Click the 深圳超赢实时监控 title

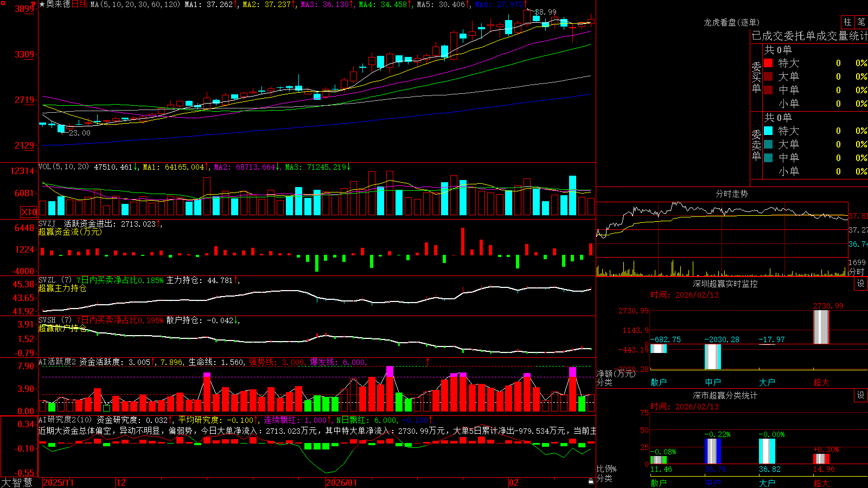pyautogui.click(x=725, y=284)
